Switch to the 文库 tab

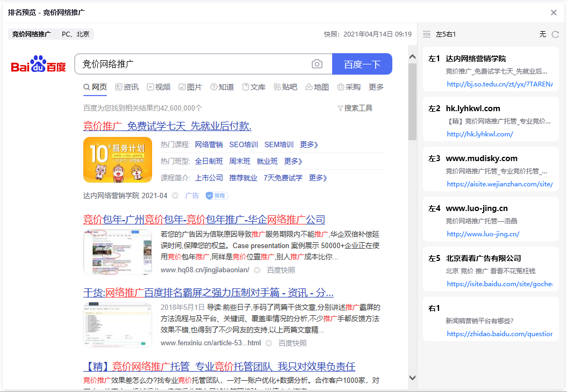click(254, 87)
